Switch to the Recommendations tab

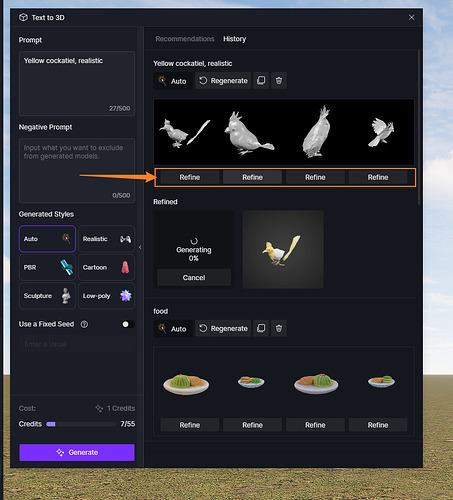185,39
